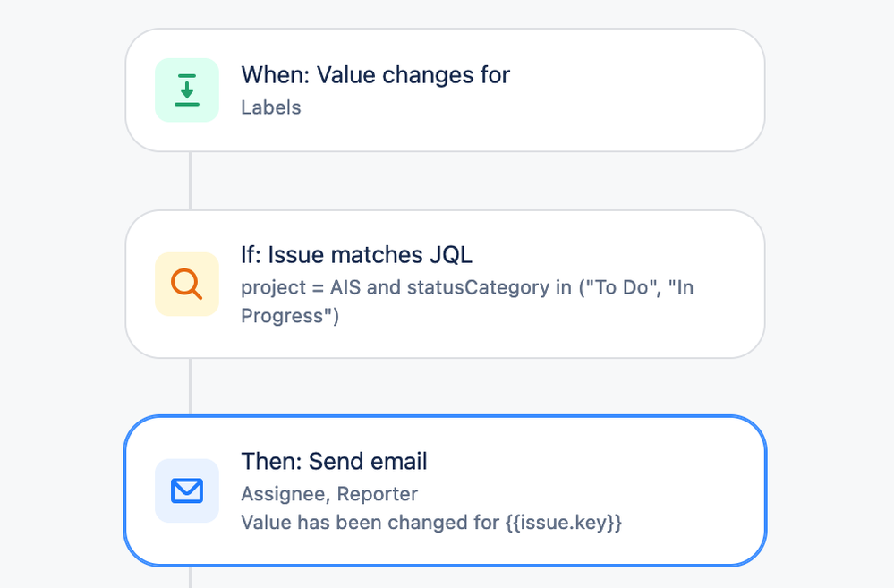Click the connector line below the Send email card
The width and height of the screenshot is (894, 588).
pyautogui.click(x=191, y=577)
